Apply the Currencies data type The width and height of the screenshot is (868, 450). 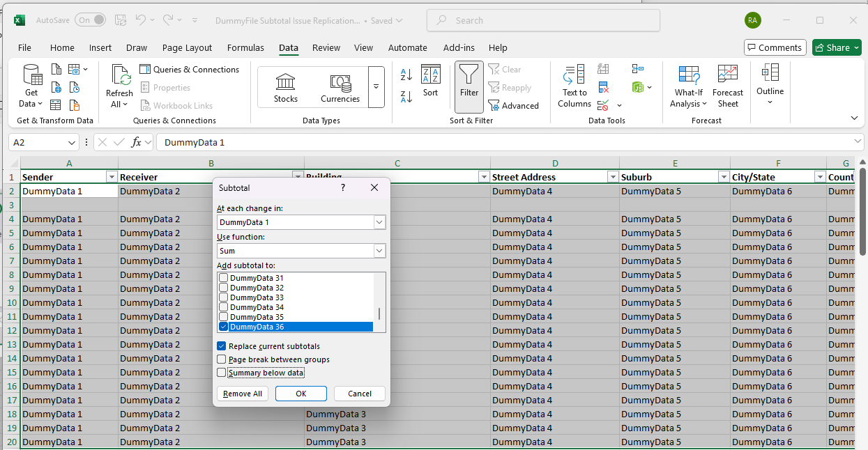(340, 86)
